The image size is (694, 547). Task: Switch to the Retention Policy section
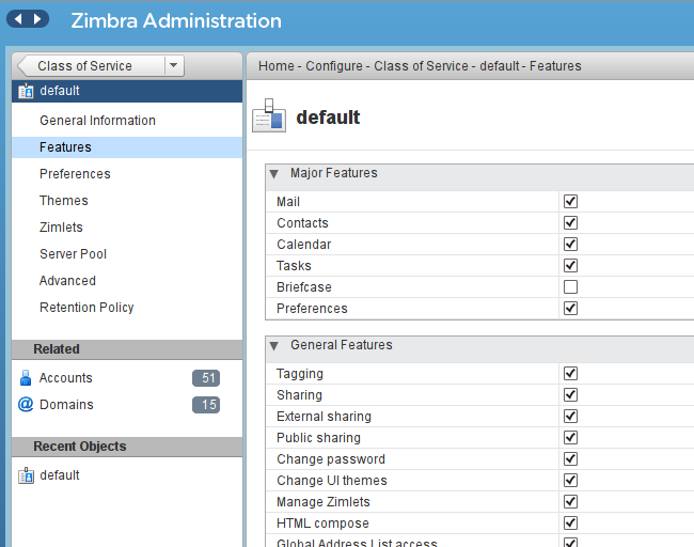[86, 307]
